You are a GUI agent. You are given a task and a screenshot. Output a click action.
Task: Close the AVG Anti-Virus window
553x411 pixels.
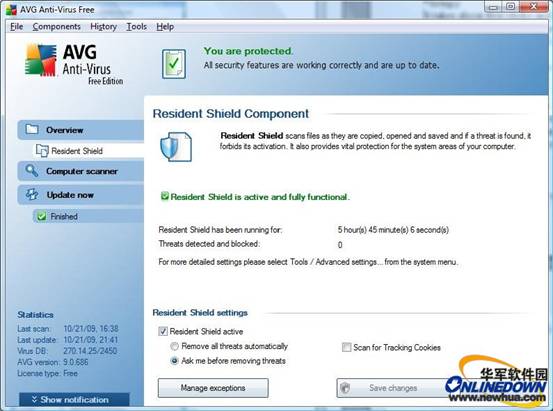534,6
